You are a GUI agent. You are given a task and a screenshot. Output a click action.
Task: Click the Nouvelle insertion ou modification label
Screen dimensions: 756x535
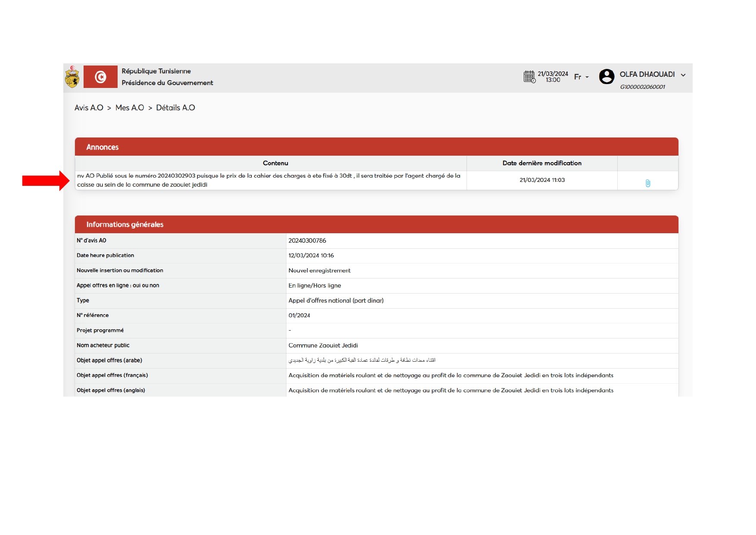tap(120, 270)
